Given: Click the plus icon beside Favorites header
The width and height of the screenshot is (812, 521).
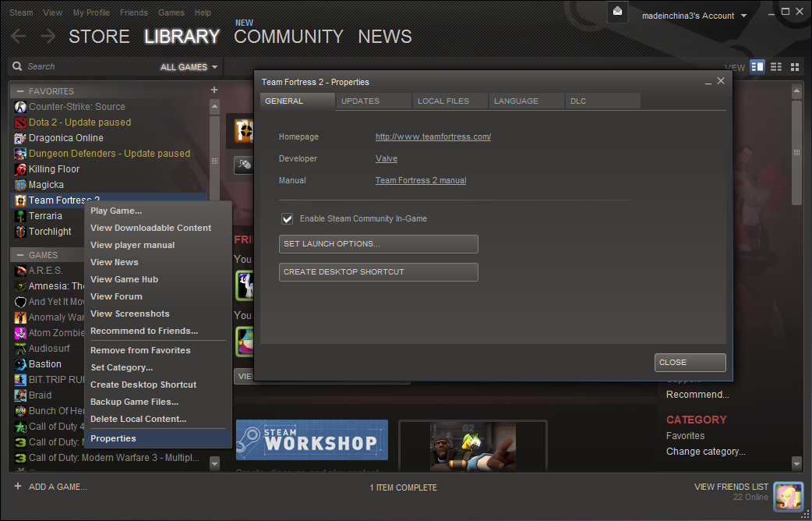Looking at the screenshot, I should click(x=214, y=90).
